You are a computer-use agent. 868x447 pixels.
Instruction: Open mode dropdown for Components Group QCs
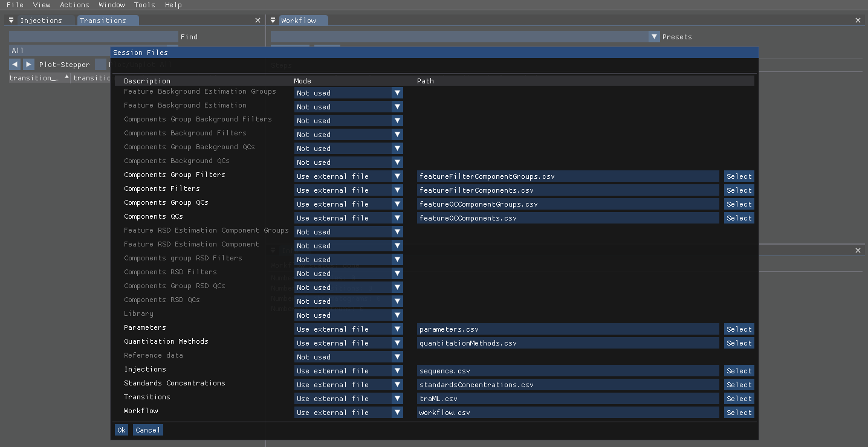(348, 204)
